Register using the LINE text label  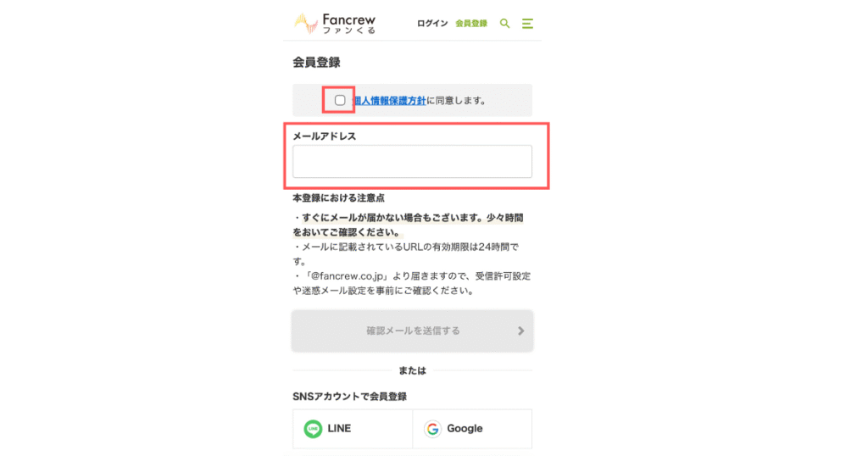pos(339,428)
